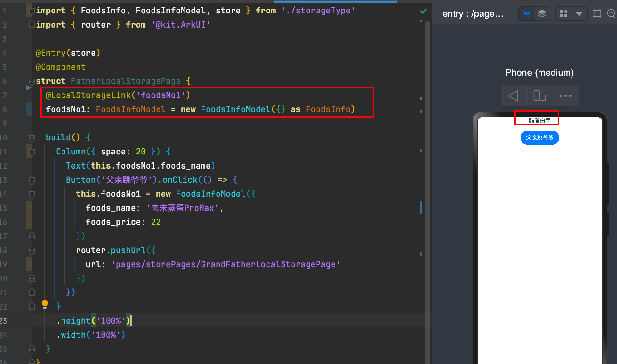617x364 pixels.
Task: Click the 'entry : /page...' previewer title
Action: click(x=473, y=14)
